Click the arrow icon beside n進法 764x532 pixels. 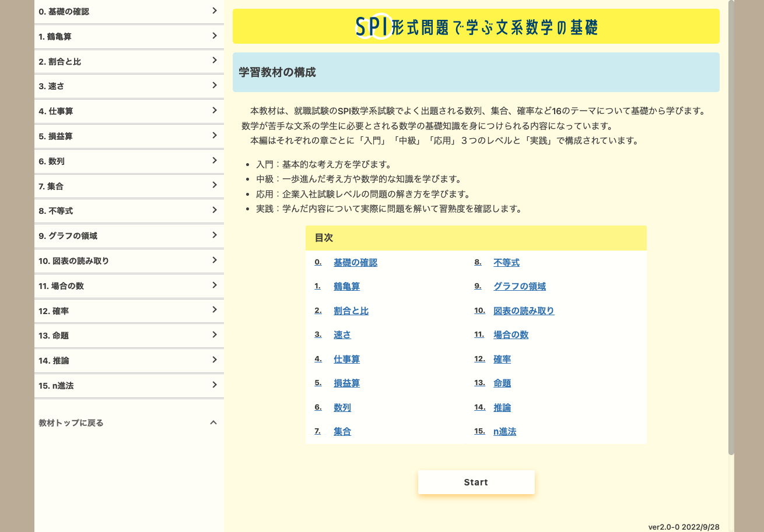(214, 385)
